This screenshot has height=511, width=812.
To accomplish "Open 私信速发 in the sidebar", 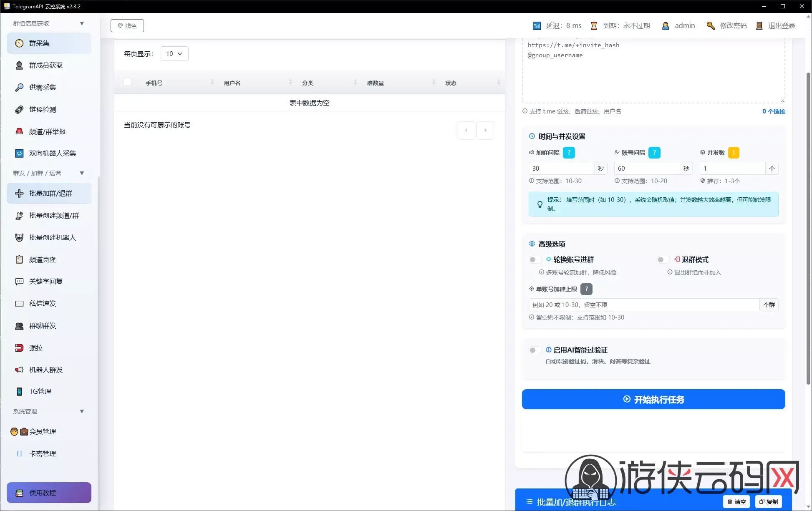I will 49,304.
